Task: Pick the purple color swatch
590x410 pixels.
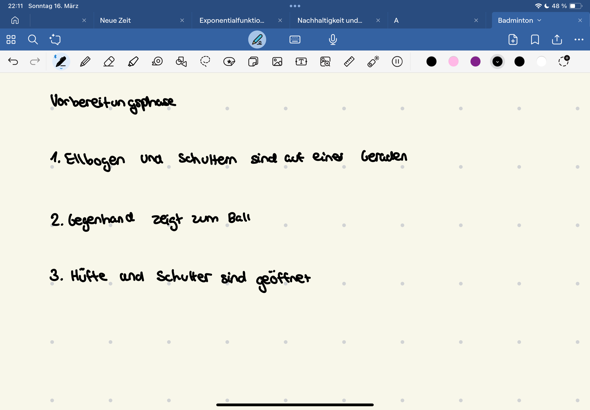Action: (476, 62)
